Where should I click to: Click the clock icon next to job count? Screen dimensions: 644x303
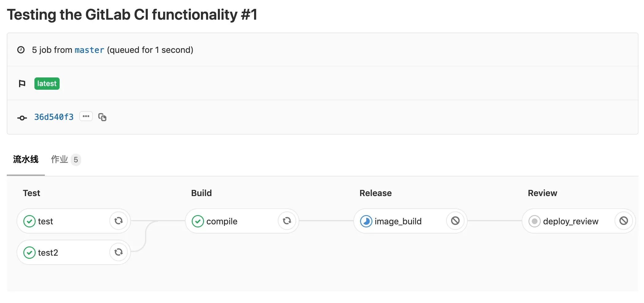coord(21,49)
